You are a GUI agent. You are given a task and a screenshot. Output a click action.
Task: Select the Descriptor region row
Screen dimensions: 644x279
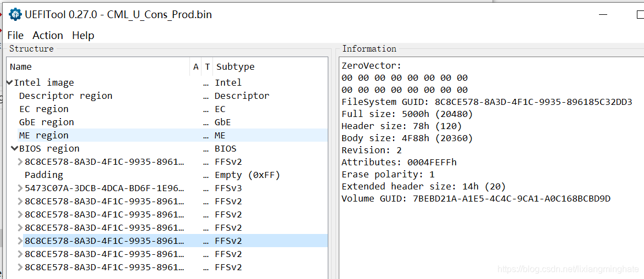167,96
